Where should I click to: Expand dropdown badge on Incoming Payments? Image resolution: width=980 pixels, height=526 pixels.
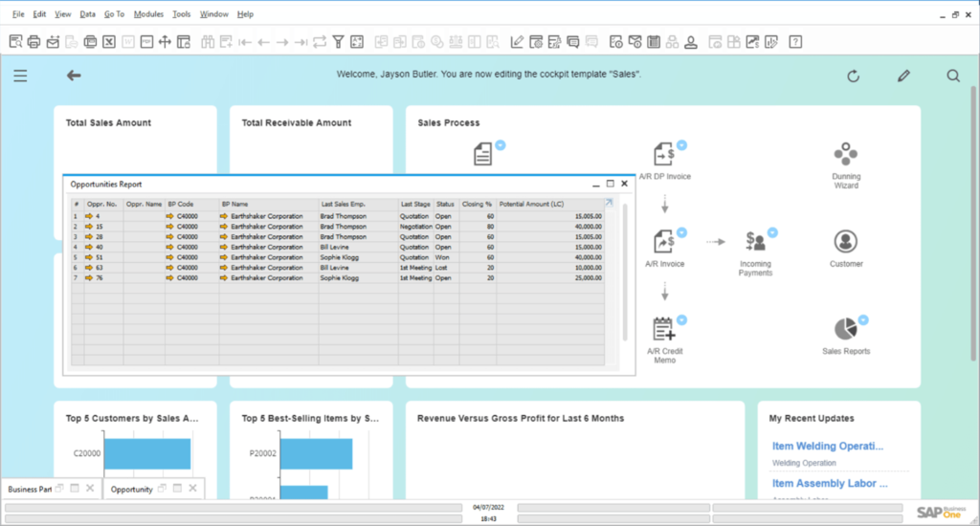772,232
